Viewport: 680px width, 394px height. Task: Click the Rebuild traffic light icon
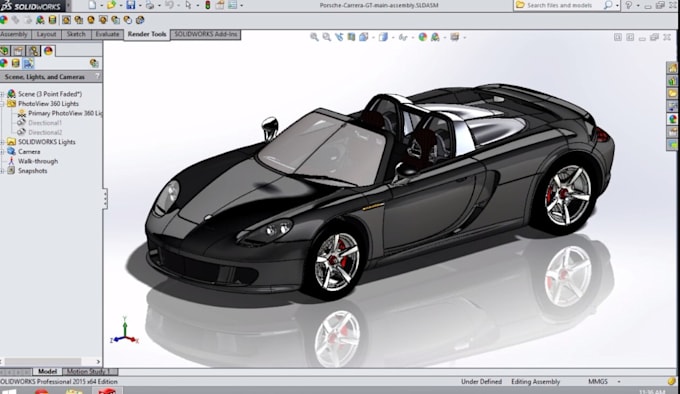pyautogui.click(x=208, y=5)
